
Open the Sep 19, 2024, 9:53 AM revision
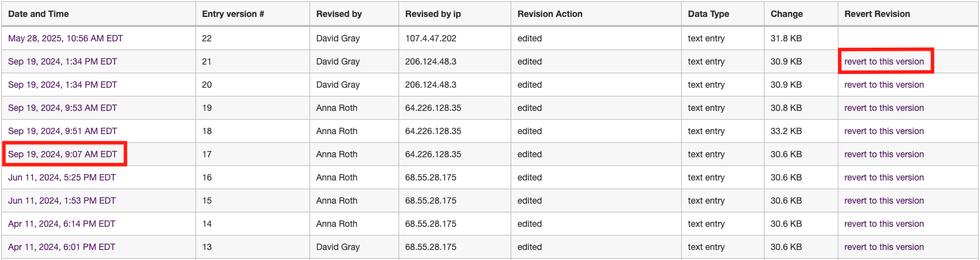coord(63,108)
